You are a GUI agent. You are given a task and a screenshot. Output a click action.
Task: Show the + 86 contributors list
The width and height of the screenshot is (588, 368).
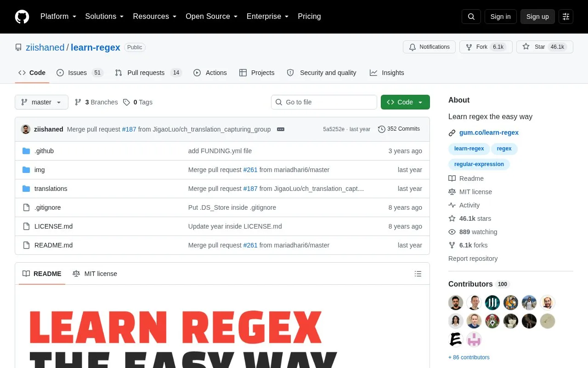click(x=469, y=357)
